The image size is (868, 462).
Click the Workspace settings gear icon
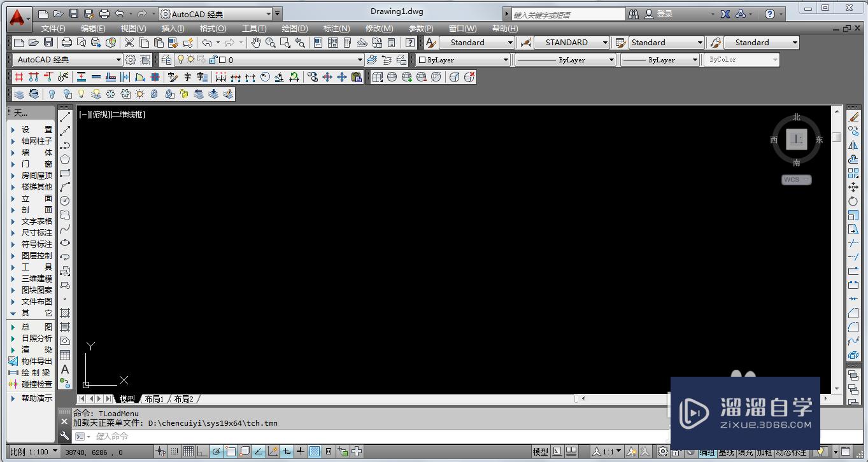(x=131, y=60)
